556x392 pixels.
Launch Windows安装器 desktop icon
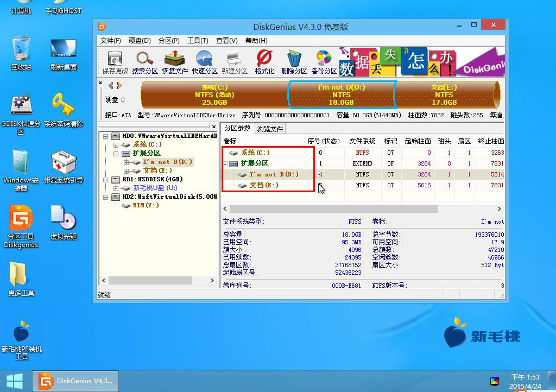21,170
